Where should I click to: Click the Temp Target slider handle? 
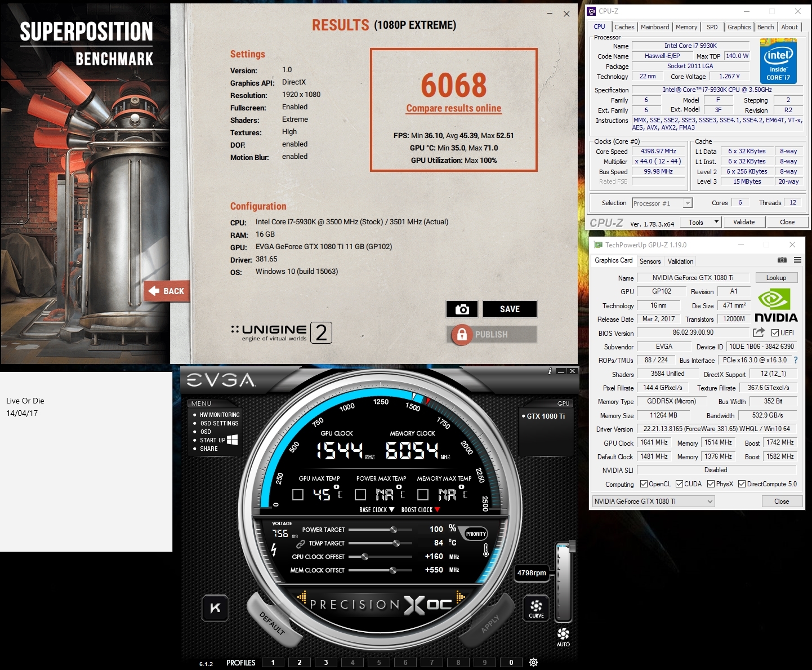click(396, 543)
